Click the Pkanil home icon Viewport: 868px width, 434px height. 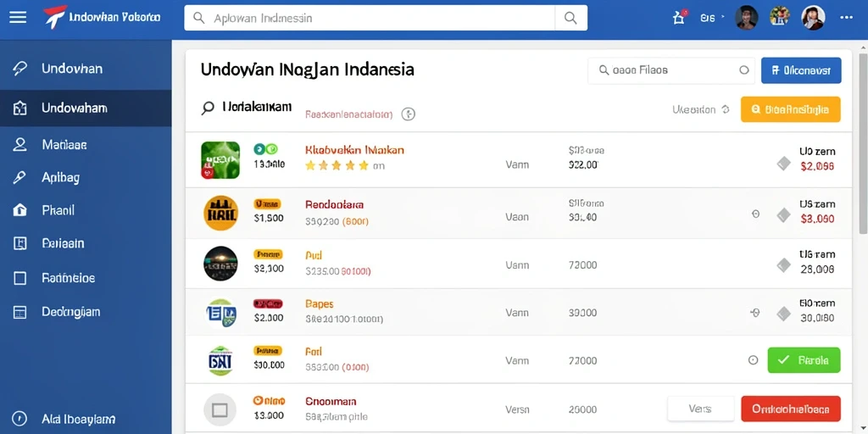click(x=19, y=210)
